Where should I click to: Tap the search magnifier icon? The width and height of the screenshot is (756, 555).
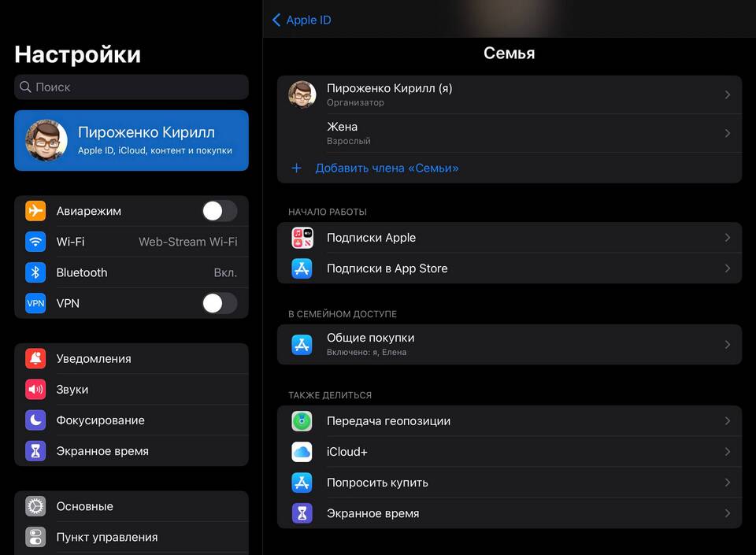pyautogui.click(x=25, y=87)
